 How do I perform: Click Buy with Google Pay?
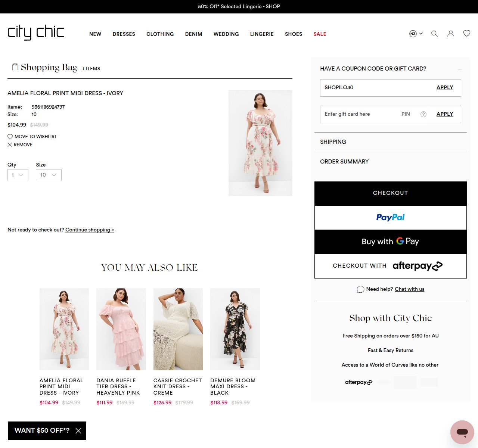391,242
